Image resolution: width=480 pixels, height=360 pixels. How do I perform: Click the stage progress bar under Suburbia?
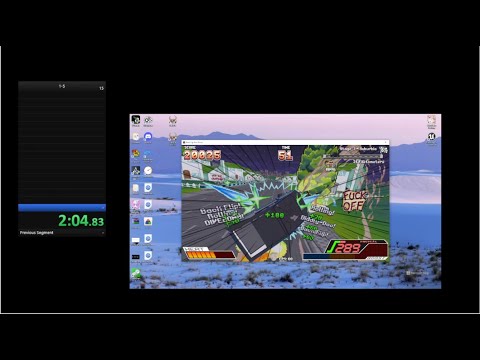click(x=353, y=156)
